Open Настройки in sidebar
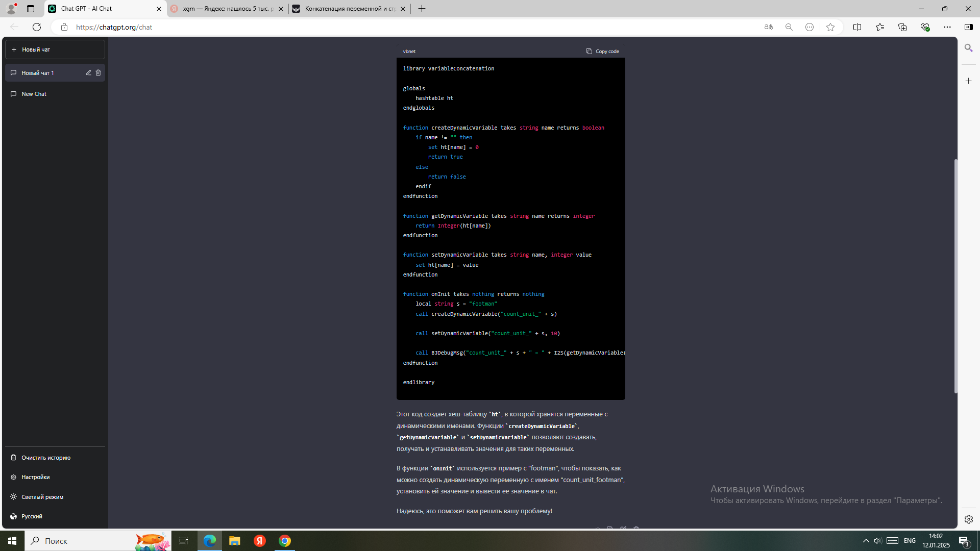 point(36,477)
